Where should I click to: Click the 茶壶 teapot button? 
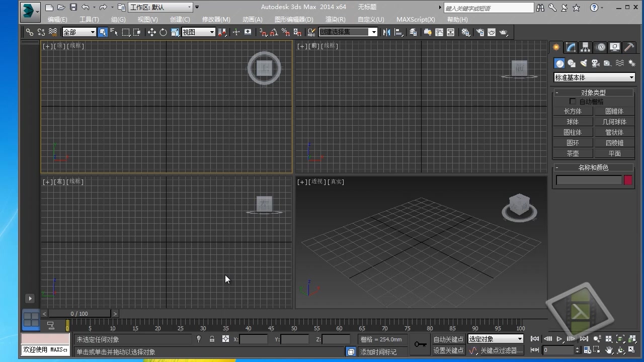tap(573, 153)
